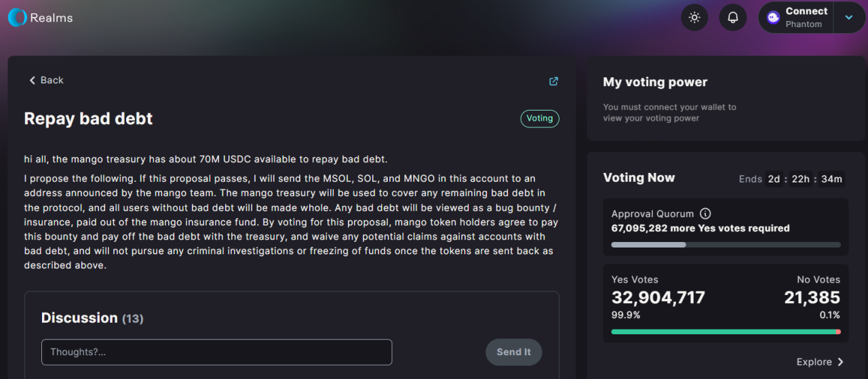Click the Yes/No votes ratio bar
Screen dimensions: 868x379
[726, 332]
